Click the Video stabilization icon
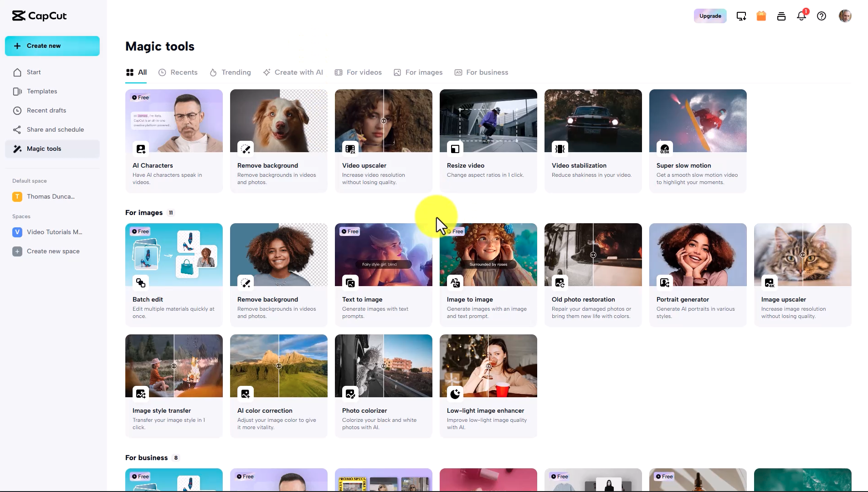Viewport: 868px width, 492px height. click(560, 149)
